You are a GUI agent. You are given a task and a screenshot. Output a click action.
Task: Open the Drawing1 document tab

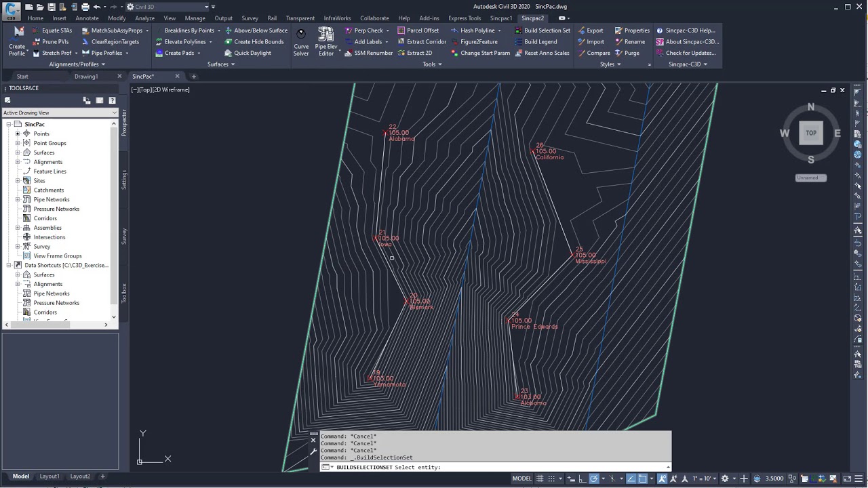[86, 77]
